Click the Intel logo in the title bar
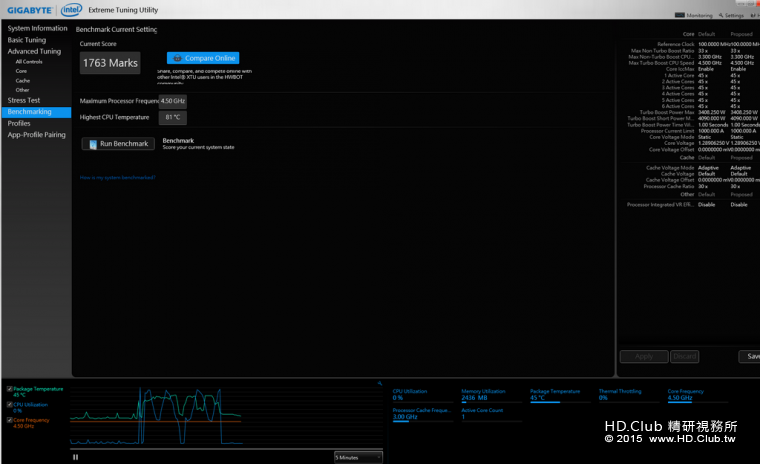The width and height of the screenshot is (760, 464). (71, 10)
